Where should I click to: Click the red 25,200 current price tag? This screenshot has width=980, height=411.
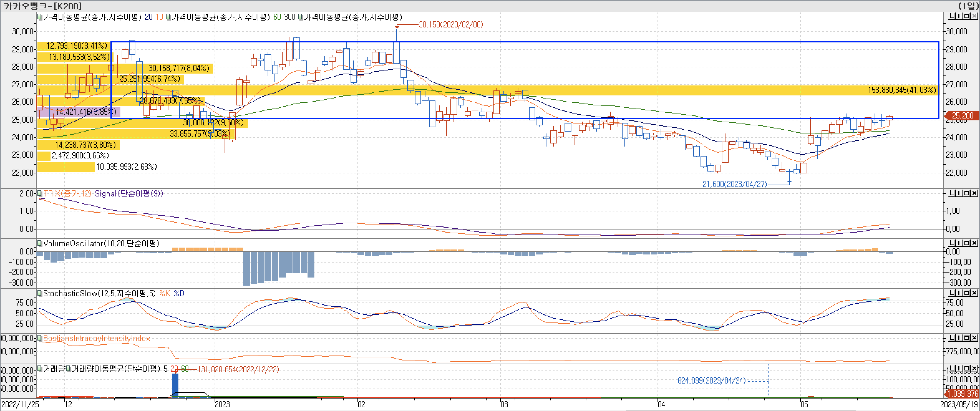(x=962, y=116)
